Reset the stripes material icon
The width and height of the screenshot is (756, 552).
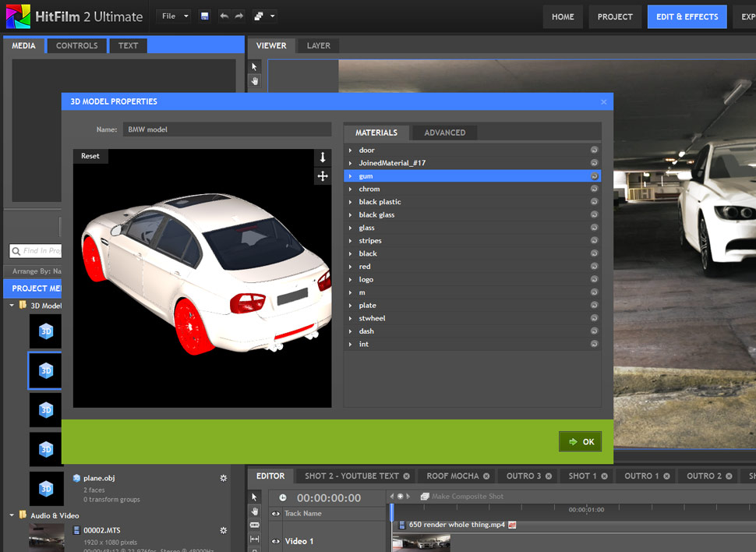tap(594, 241)
